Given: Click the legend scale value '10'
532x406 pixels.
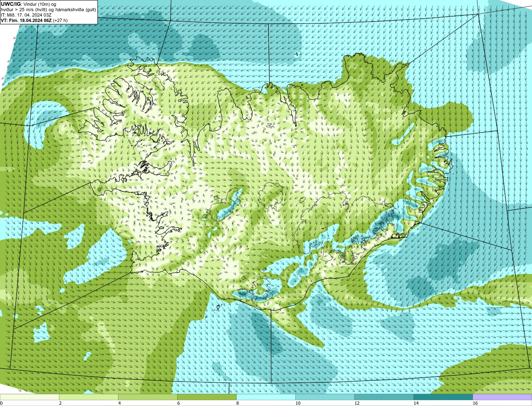Looking at the screenshot, I should (x=298, y=403).
